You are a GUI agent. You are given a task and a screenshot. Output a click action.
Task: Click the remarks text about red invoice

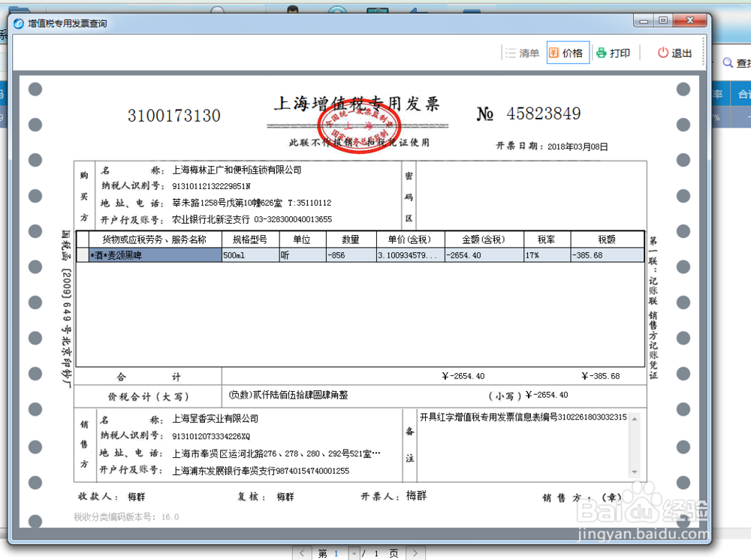(x=523, y=417)
